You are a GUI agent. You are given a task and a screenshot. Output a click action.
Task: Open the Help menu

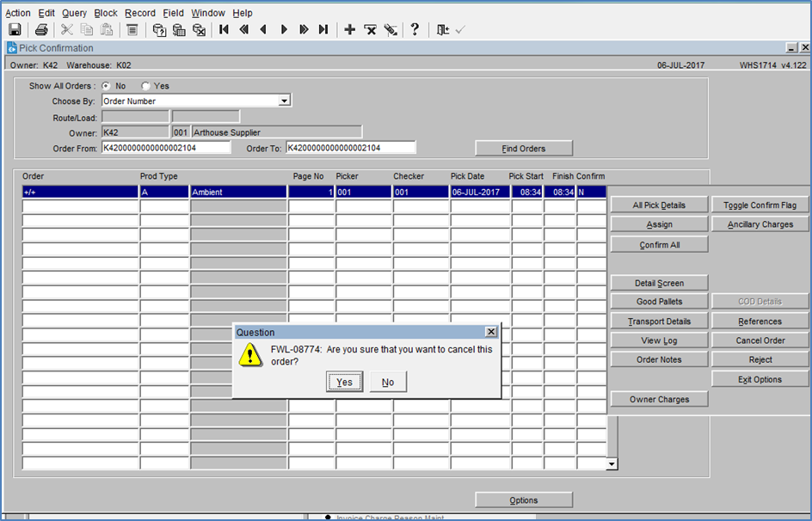tap(243, 13)
